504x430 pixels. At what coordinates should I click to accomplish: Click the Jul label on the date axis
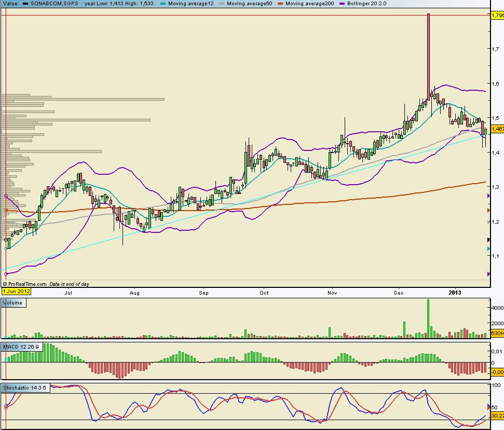(68, 293)
